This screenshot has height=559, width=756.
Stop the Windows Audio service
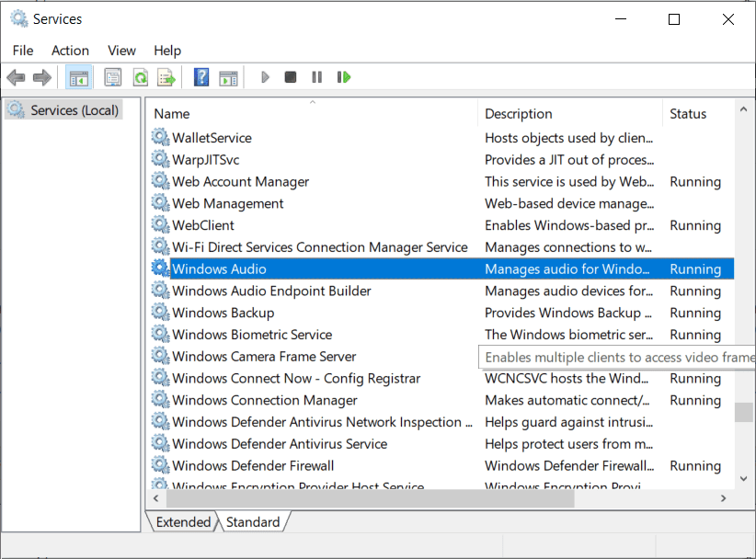[x=291, y=76]
